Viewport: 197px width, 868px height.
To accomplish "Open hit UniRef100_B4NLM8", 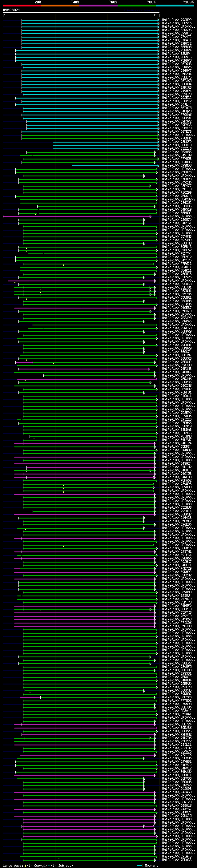I will point(177,477).
